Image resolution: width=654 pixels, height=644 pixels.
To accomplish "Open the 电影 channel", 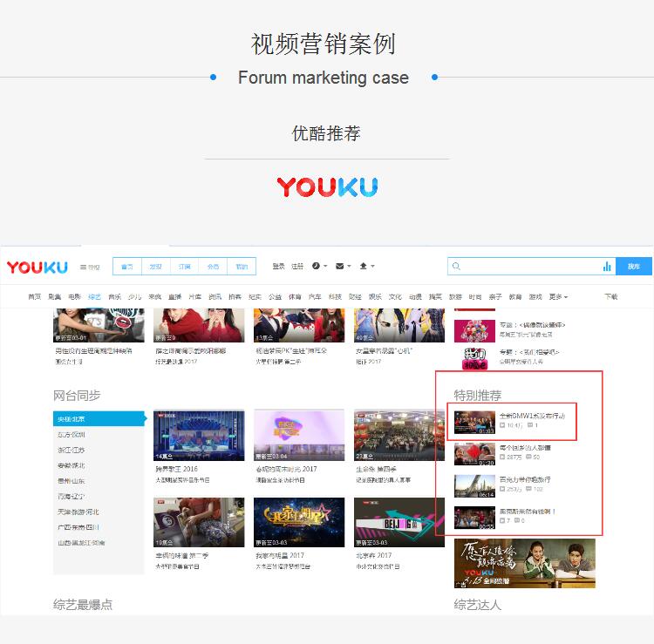I will point(75,297).
